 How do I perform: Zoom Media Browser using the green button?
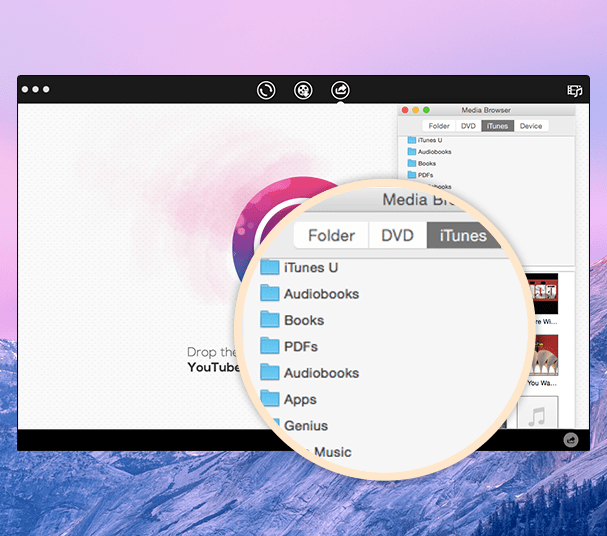(426, 110)
